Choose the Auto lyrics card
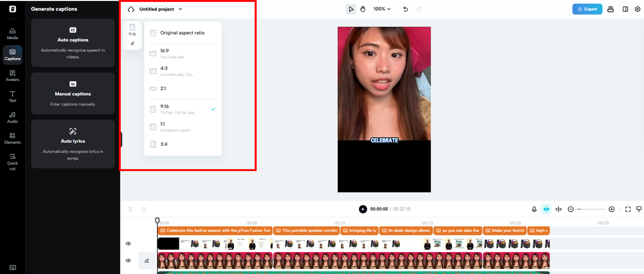This screenshot has height=274, width=644. click(73, 144)
